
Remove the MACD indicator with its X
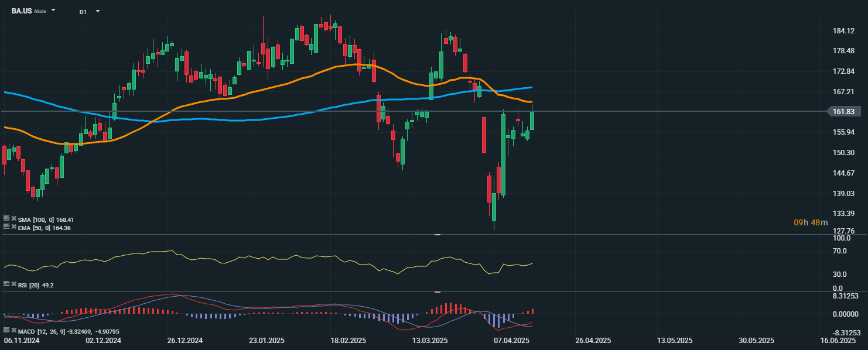(x=13, y=331)
